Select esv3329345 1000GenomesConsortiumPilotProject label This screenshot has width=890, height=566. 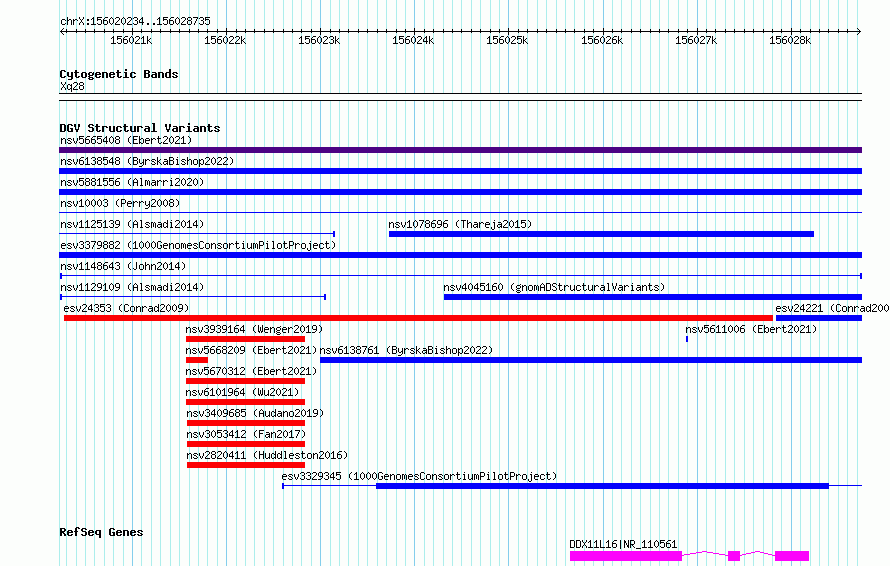(419, 476)
